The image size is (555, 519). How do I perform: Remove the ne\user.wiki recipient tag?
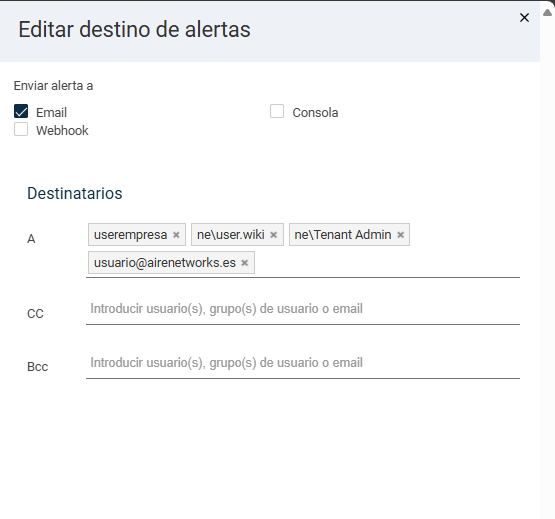[274, 235]
